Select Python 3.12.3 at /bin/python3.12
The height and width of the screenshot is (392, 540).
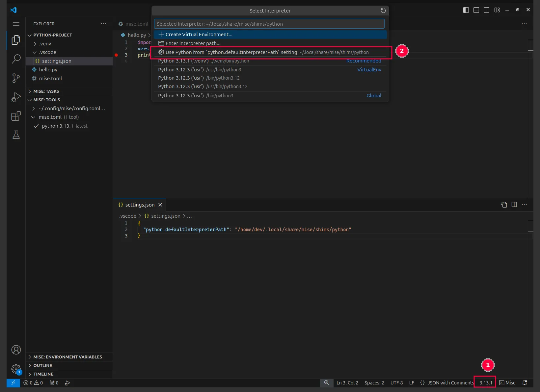270,78
